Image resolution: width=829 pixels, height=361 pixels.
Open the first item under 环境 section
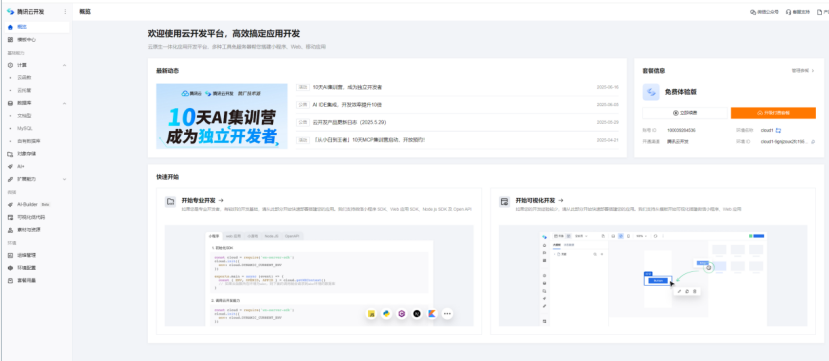tap(36, 255)
